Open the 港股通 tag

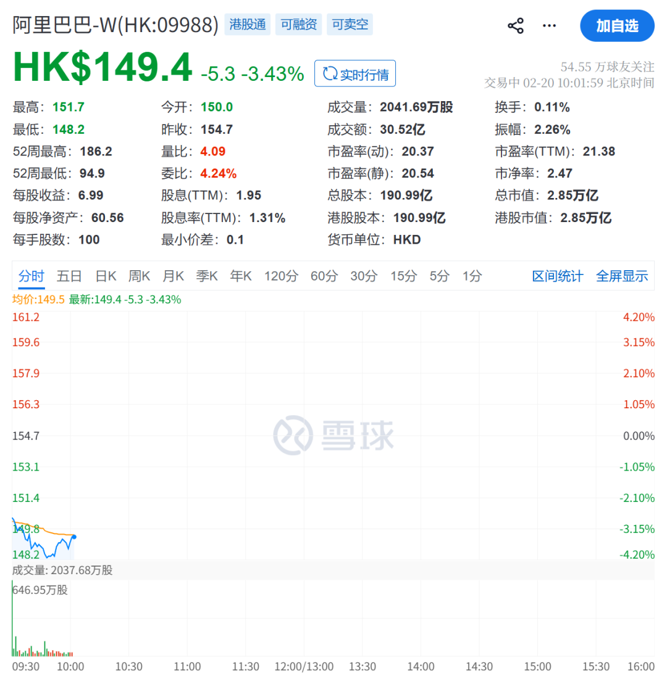[x=247, y=25]
